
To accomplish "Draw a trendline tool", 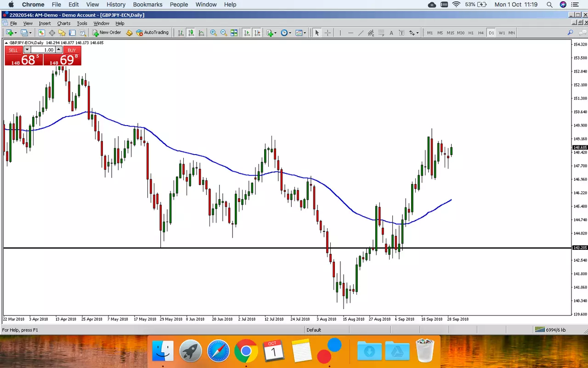I will click(x=361, y=33).
